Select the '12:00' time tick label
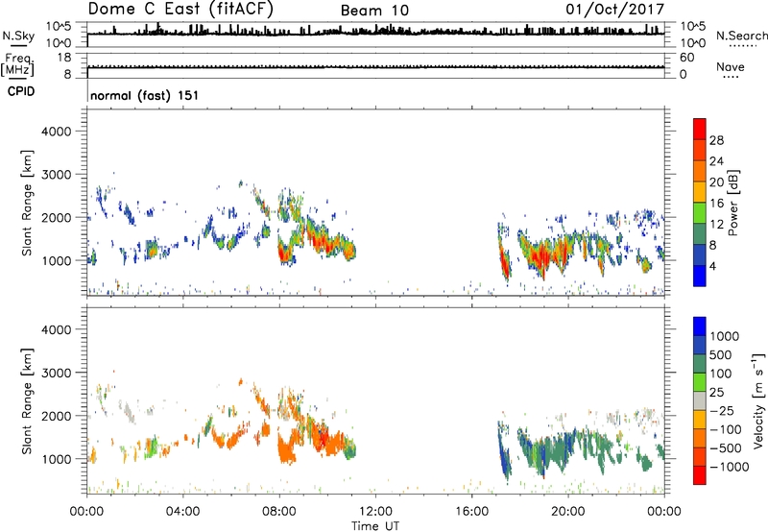768x532 pixels. point(375,512)
